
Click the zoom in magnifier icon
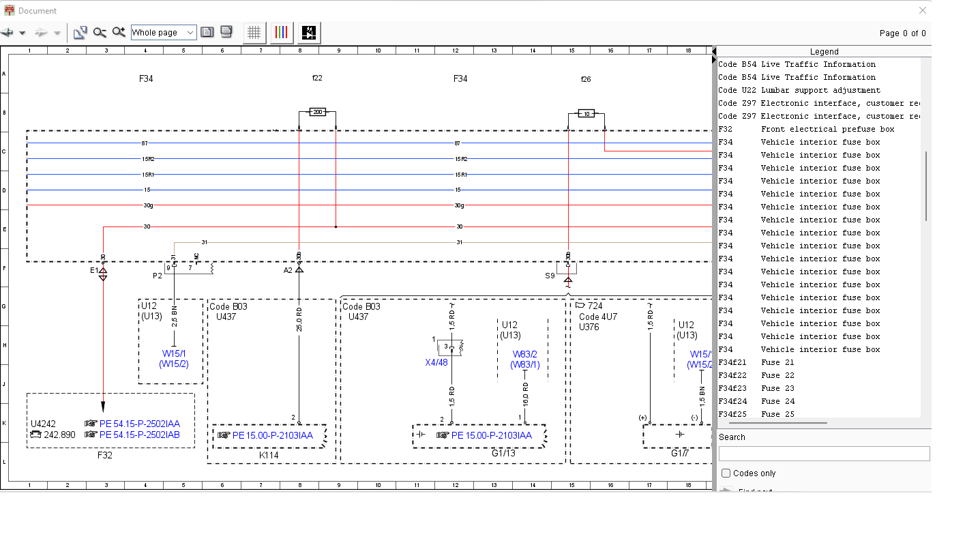click(119, 33)
